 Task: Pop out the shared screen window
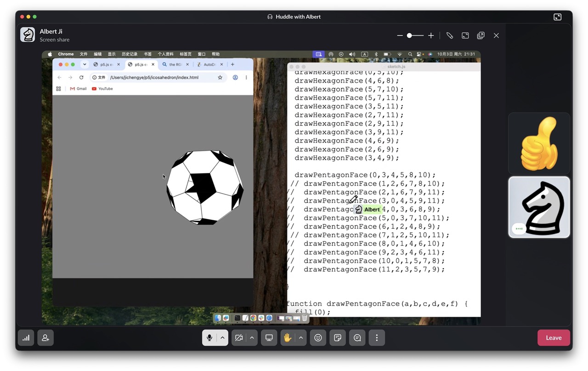point(481,35)
